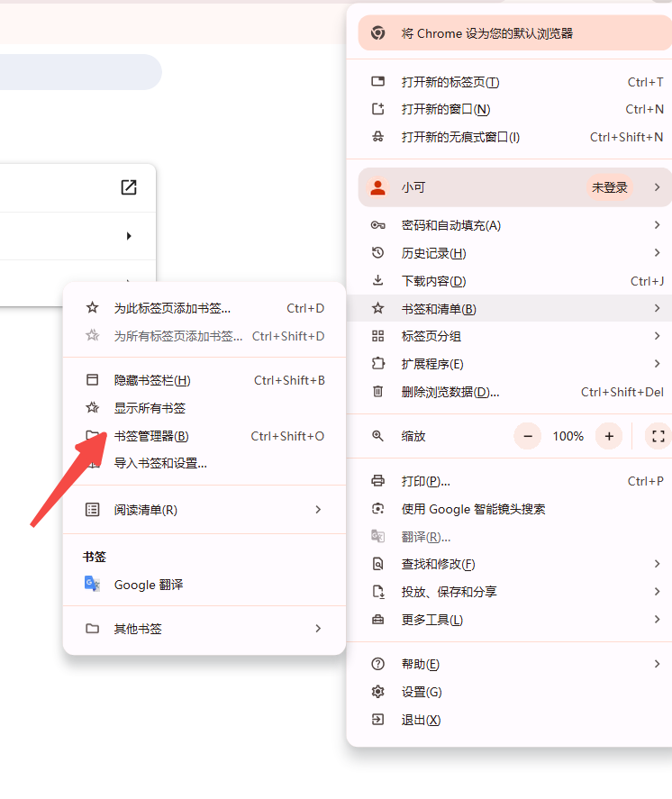Click the star icon beside 书签和清单
This screenshot has width=672, height=799.
tap(377, 308)
